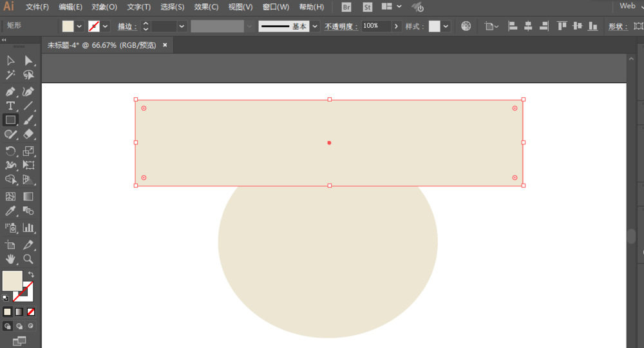Select the Mesh tool
Screen dimensions: 644x348
click(x=11, y=197)
